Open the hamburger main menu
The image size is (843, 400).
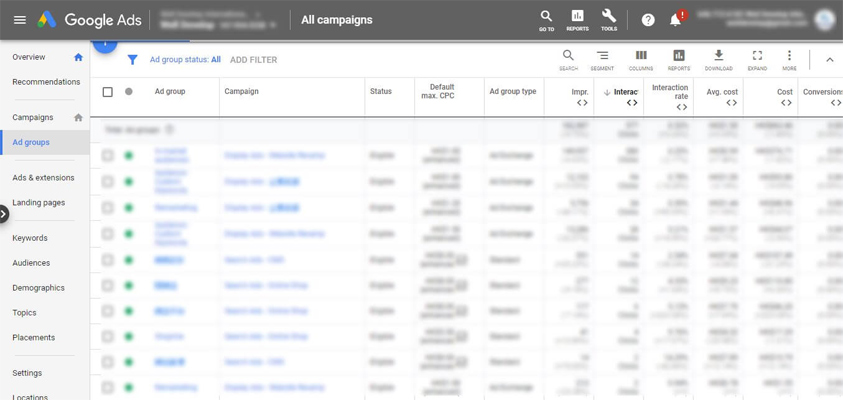19,20
